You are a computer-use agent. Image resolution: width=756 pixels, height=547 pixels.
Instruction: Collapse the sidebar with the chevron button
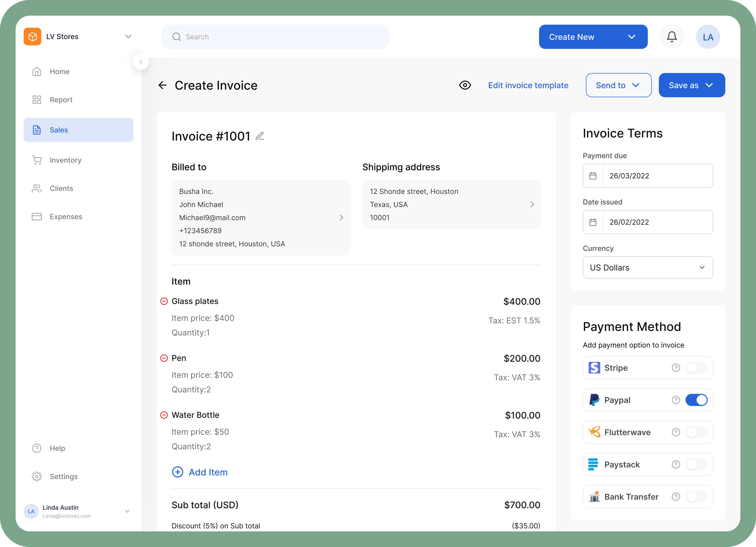pyautogui.click(x=141, y=62)
